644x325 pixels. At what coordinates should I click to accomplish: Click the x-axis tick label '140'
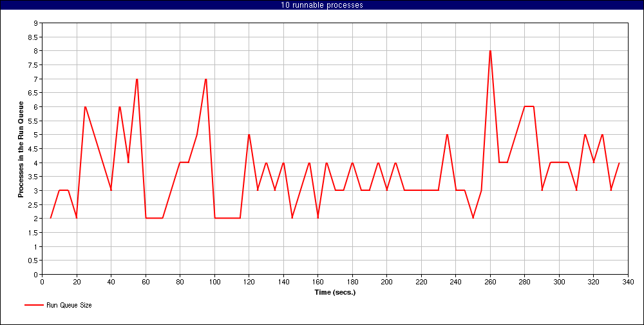coord(283,282)
